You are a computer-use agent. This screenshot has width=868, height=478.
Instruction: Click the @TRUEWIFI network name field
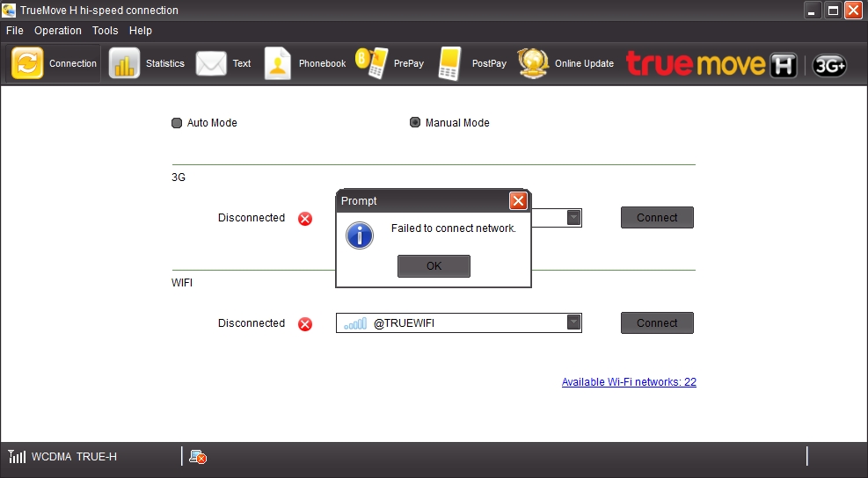click(x=458, y=323)
